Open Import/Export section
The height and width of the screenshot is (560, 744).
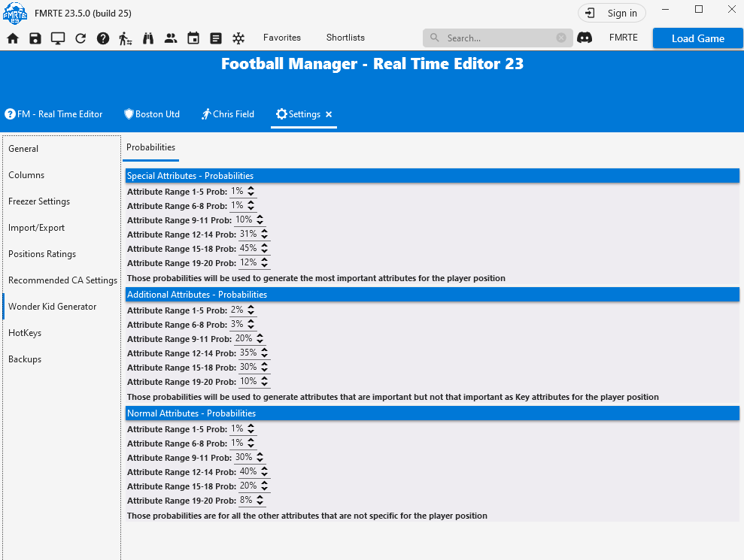[x=61, y=228]
